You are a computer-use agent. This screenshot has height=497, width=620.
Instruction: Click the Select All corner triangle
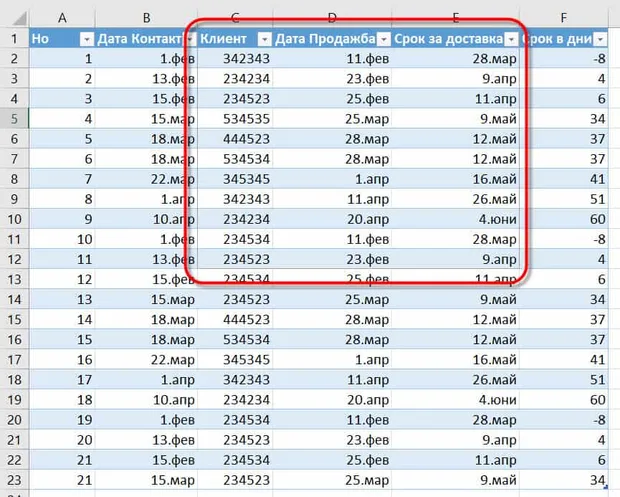(18, 18)
